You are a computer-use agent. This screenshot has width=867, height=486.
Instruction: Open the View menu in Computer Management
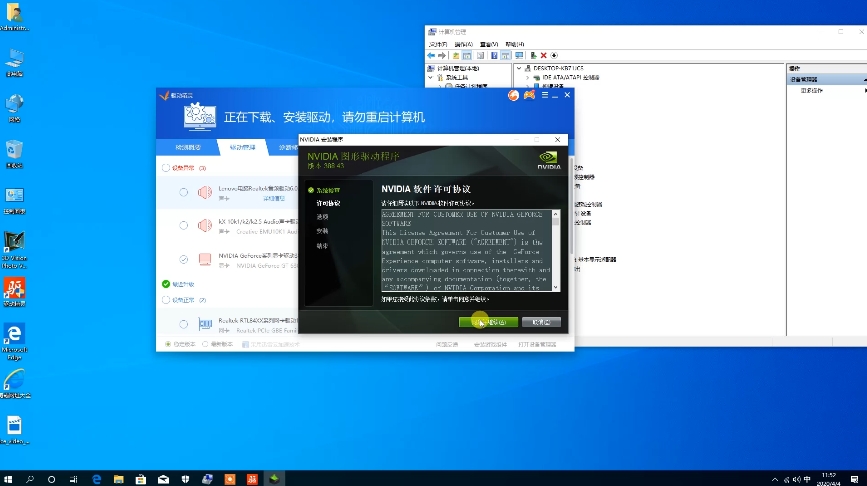[489, 44]
